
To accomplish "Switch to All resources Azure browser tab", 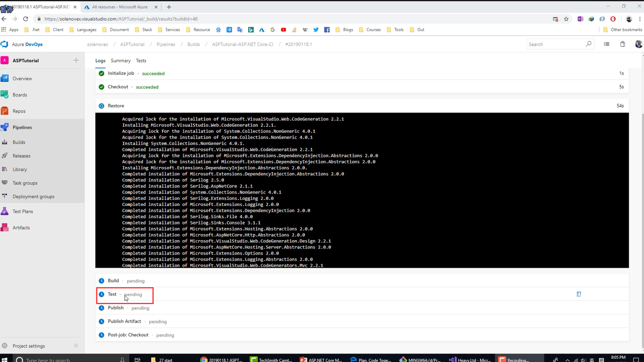I will pyautogui.click(x=119, y=7).
